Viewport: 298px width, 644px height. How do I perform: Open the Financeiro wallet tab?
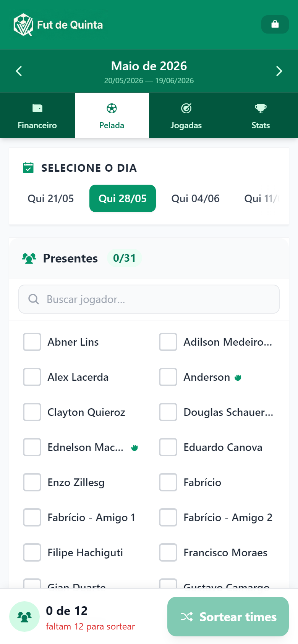(x=37, y=116)
